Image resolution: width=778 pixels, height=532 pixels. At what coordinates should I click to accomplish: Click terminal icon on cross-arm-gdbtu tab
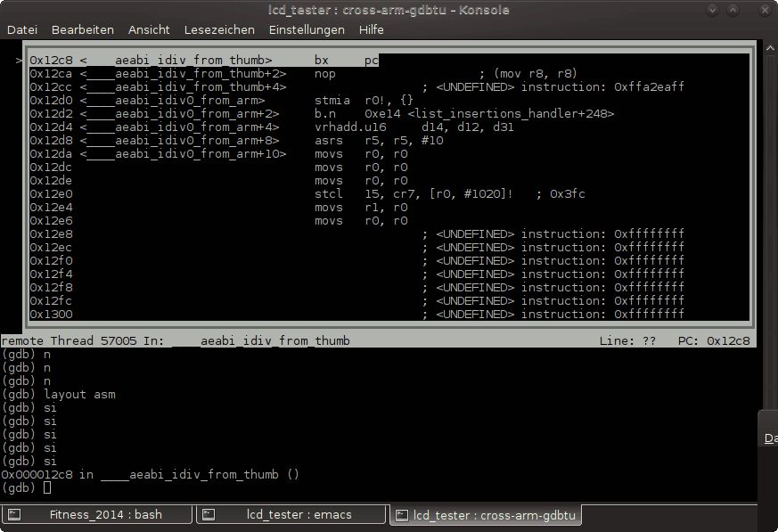tap(401, 515)
